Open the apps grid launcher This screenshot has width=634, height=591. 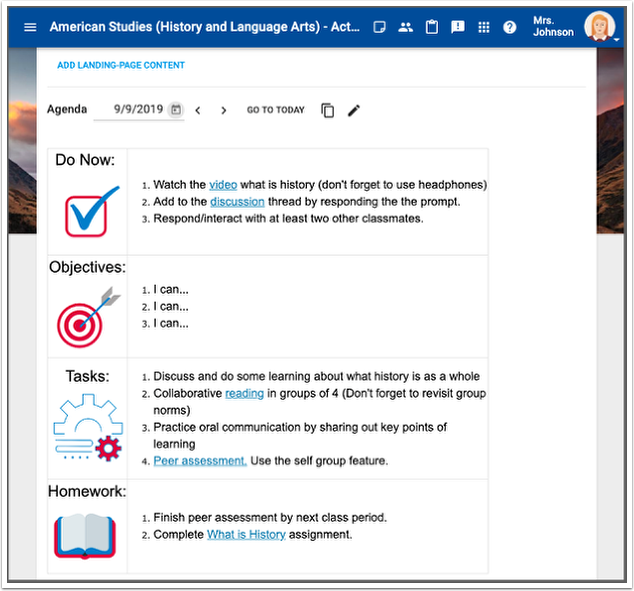click(484, 27)
